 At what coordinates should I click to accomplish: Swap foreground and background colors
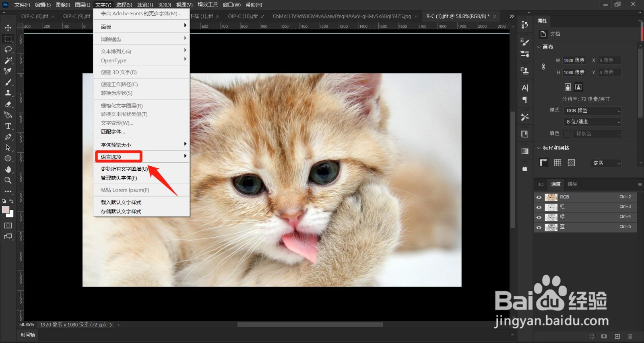[11, 201]
